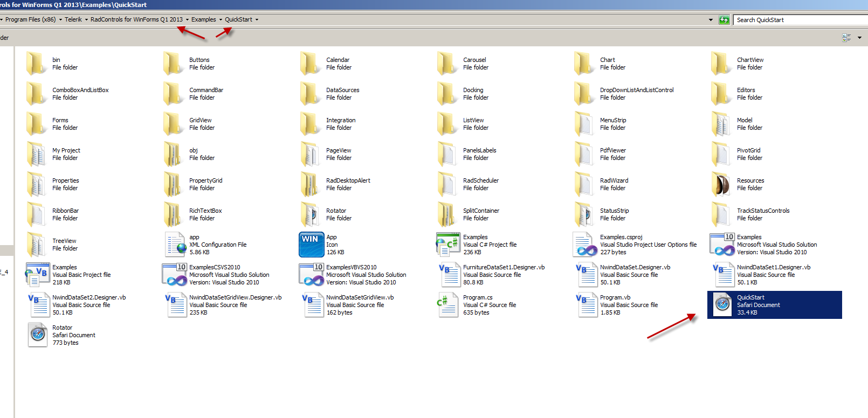Select the SplitContainer folder name
The height and width of the screenshot is (418, 868).
[481, 211]
